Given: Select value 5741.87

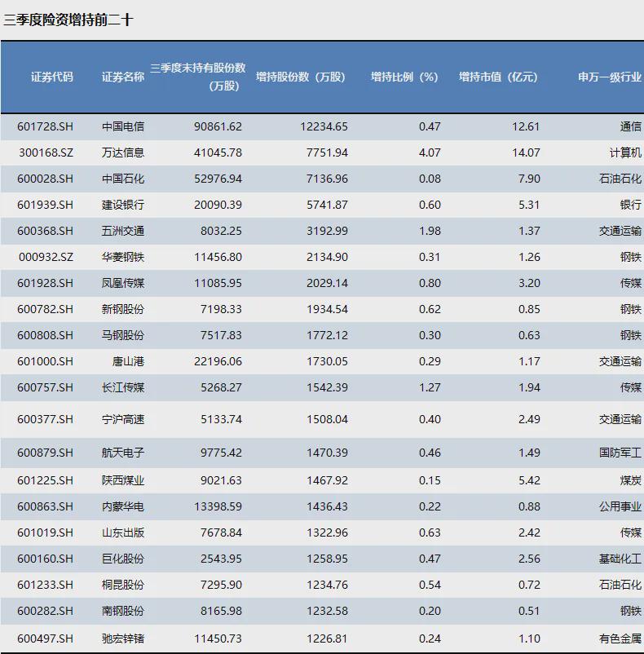Looking at the screenshot, I should pos(327,205).
